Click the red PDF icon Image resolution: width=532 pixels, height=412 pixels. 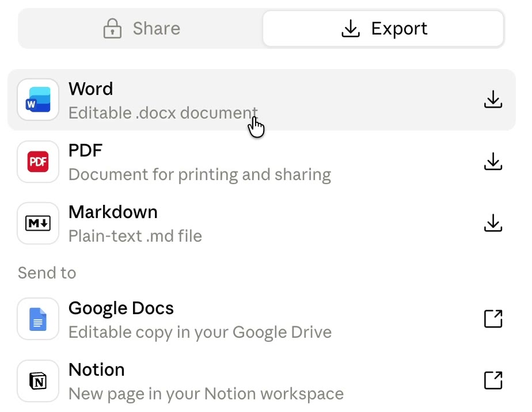(x=38, y=162)
